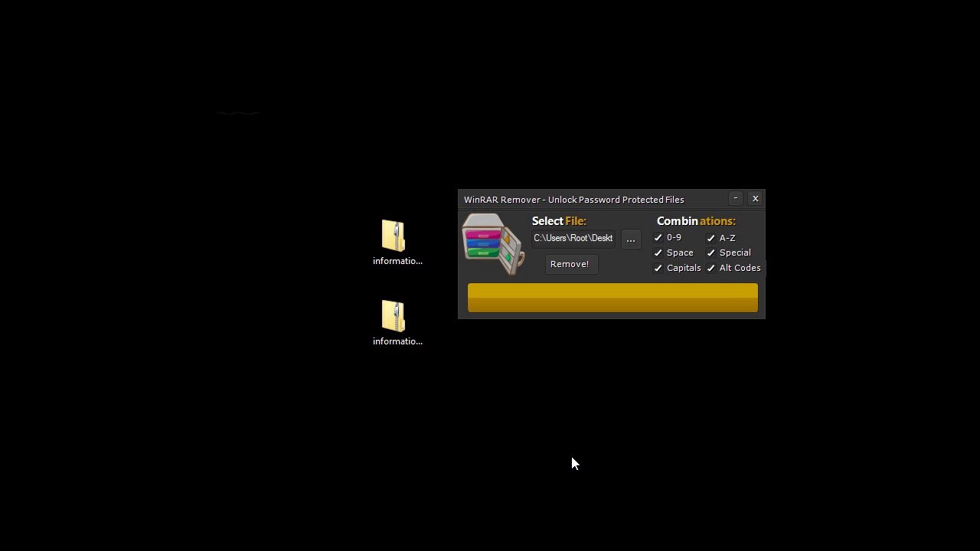The height and width of the screenshot is (551, 980).
Task: Click the Remove! button
Action: [570, 264]
